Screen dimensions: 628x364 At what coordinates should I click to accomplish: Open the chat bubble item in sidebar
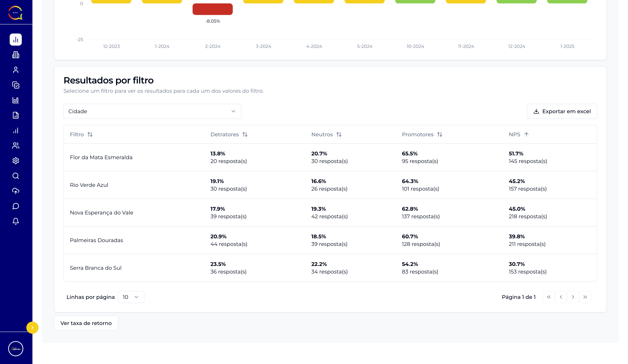click(x=16, y=206)
